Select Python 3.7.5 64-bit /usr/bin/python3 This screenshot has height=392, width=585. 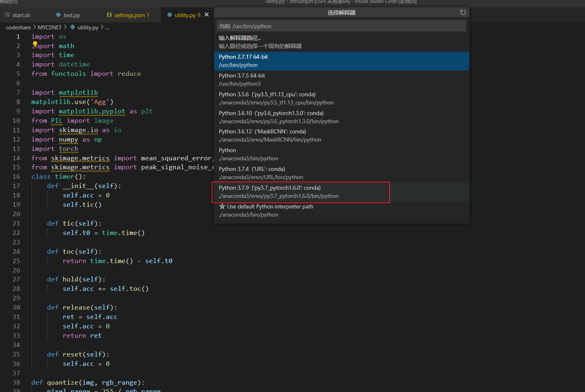click(x=341, y=80)
